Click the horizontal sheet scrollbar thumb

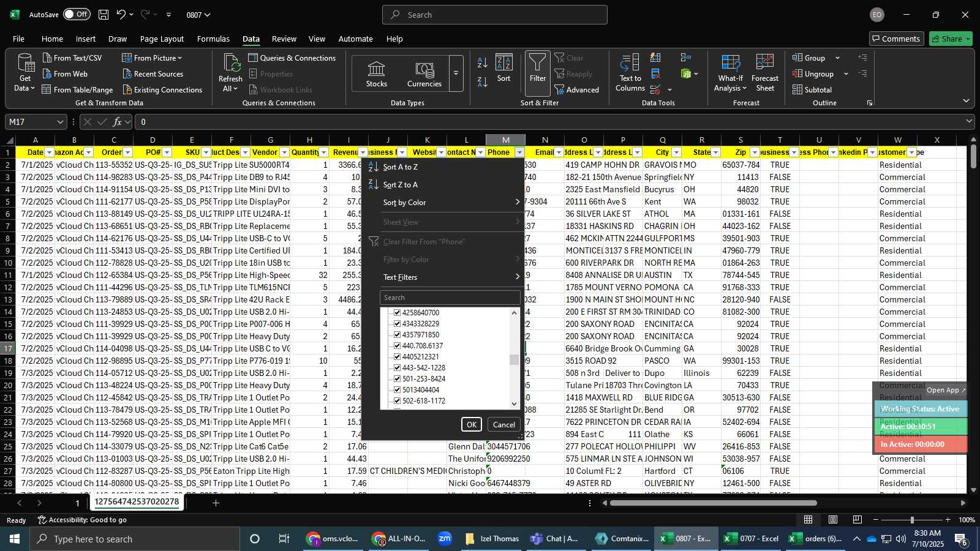tap(714, 503)
